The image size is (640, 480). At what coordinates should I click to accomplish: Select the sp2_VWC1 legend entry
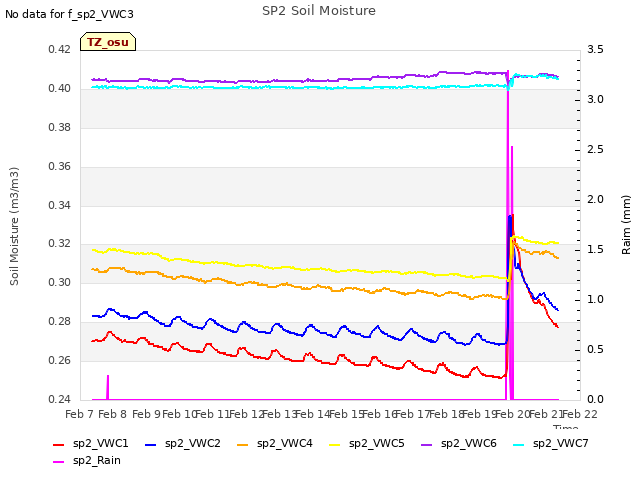91,443
